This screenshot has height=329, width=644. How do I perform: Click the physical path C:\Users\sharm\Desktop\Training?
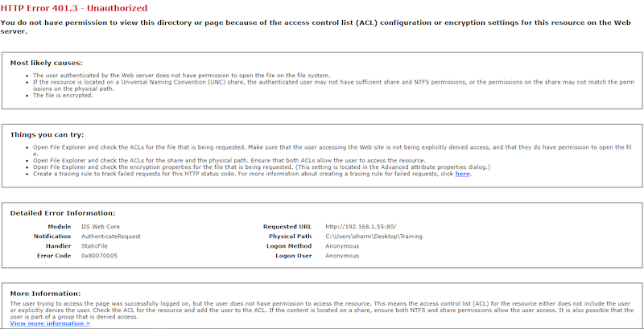coord(374,236)
